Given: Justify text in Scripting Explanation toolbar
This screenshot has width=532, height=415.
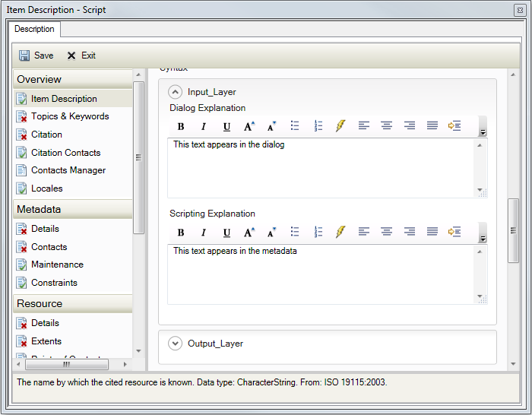Looking at the screenshot, I should coord(432,233).
